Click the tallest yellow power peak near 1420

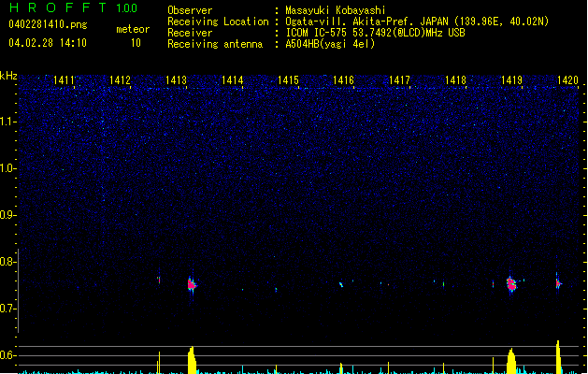[x=558, y=357]
